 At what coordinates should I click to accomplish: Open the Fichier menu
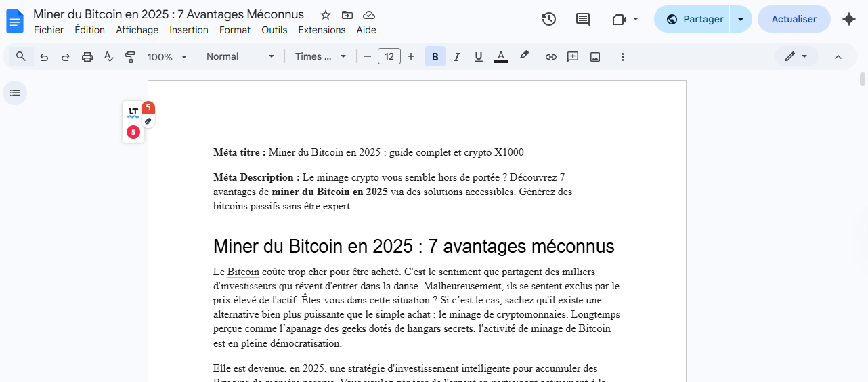coord(49,30)
